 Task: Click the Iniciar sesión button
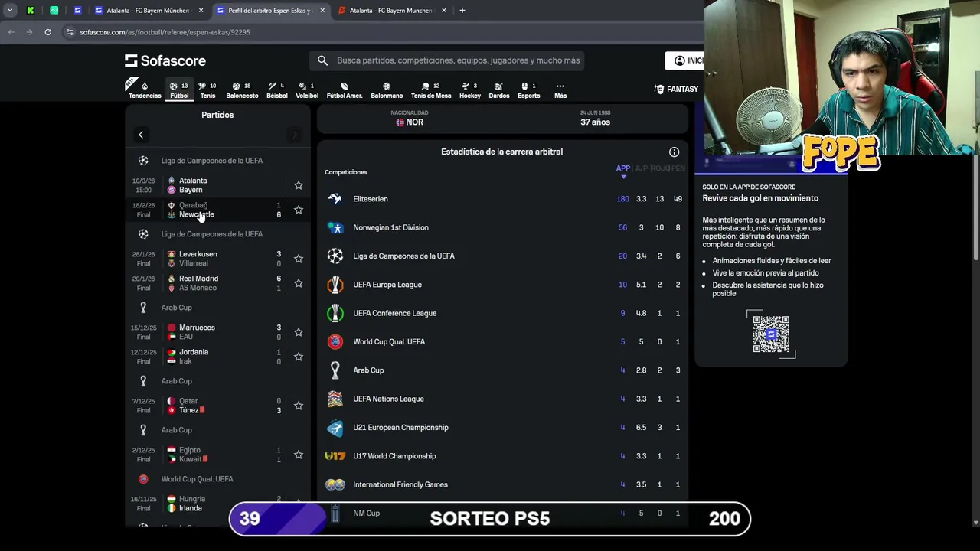[685, 60]
